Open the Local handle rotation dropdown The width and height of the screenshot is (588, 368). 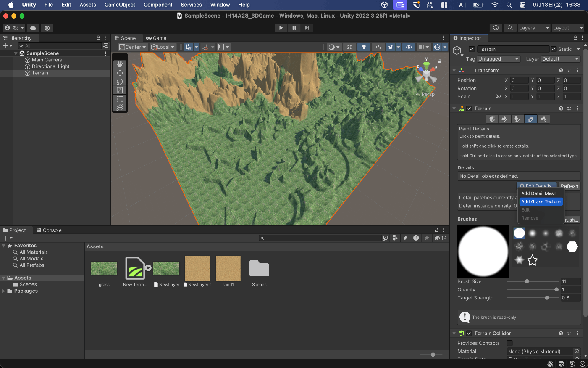[x=163, y=47]
